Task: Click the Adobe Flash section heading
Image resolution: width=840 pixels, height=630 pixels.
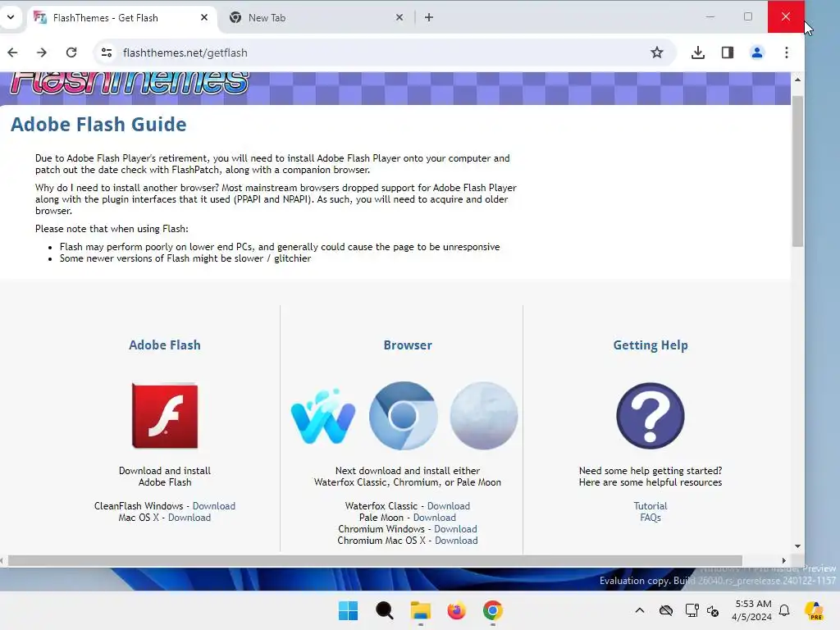Action: 165,345
